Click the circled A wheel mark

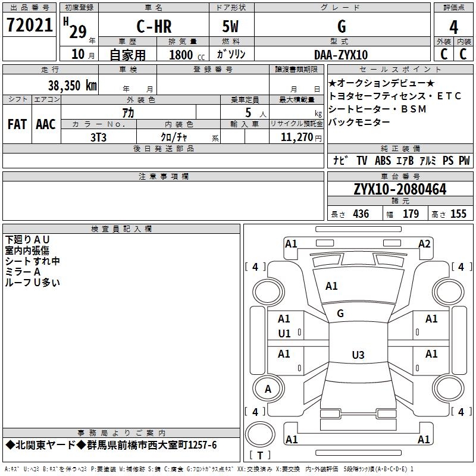click(268, 389)
